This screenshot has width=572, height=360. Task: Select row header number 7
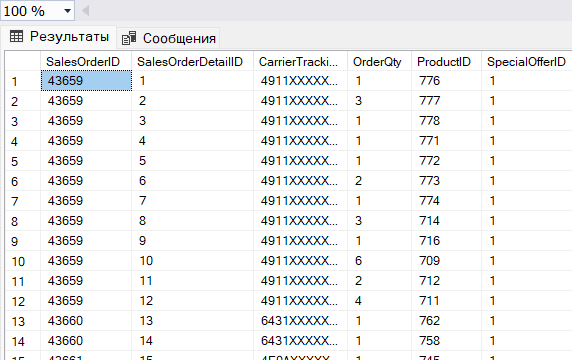[23, 201]
